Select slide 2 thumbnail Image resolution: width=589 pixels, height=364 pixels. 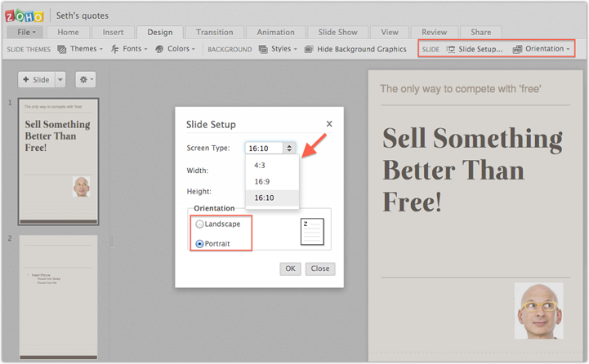pyautogui.click(x=59, y=297)
